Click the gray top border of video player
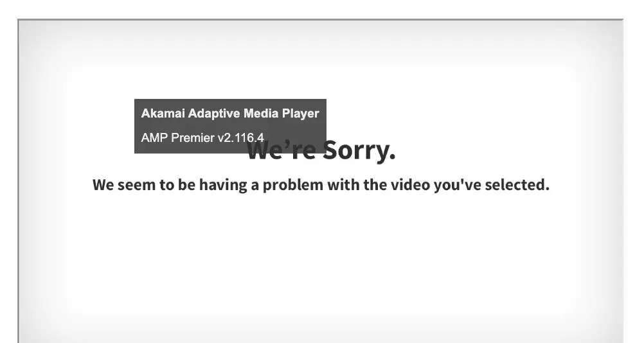Viewport: 644px width, 343px height. click(321, 19)
